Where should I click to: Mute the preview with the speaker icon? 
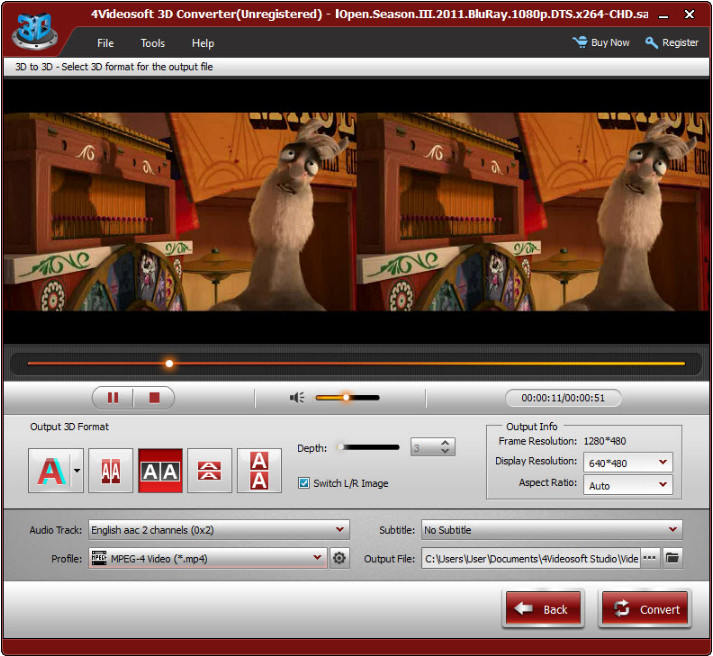click(297, 398)
